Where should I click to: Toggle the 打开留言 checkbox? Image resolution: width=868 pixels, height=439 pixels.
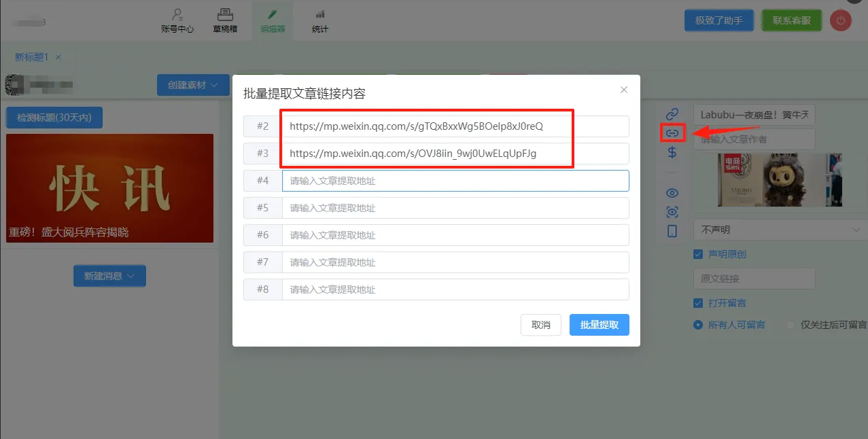tap(698, 303)
